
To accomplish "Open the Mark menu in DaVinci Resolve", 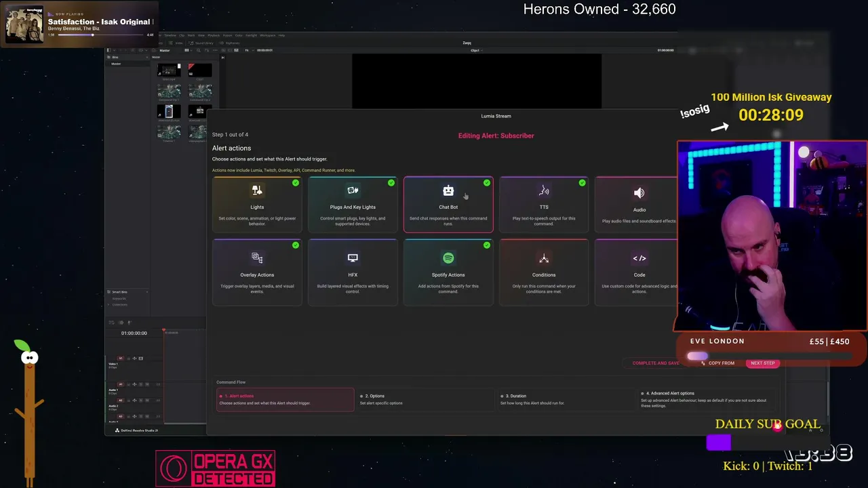I will point(191,35).
